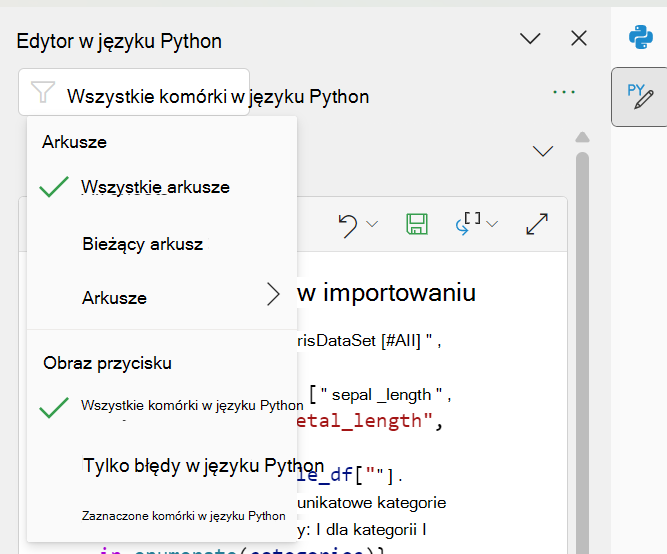Open the three-dot more options menu
This screenshot has height=554, width=667.
[564, 91]
